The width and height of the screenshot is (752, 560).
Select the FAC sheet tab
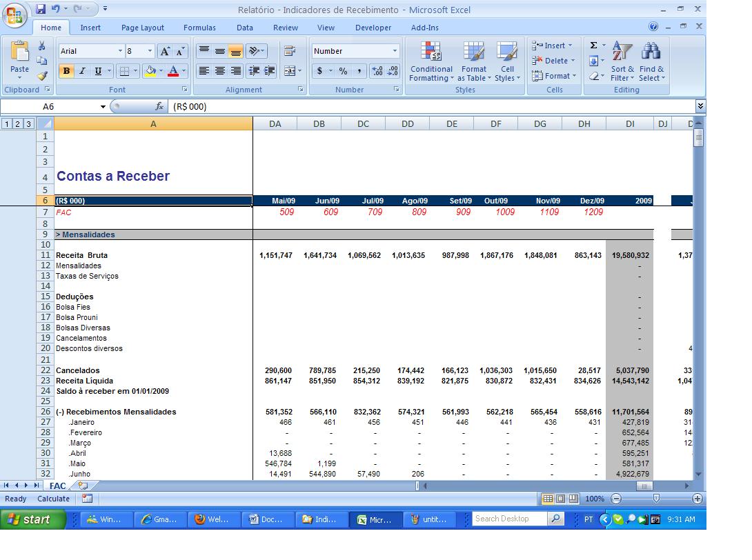tap(59, 486)
